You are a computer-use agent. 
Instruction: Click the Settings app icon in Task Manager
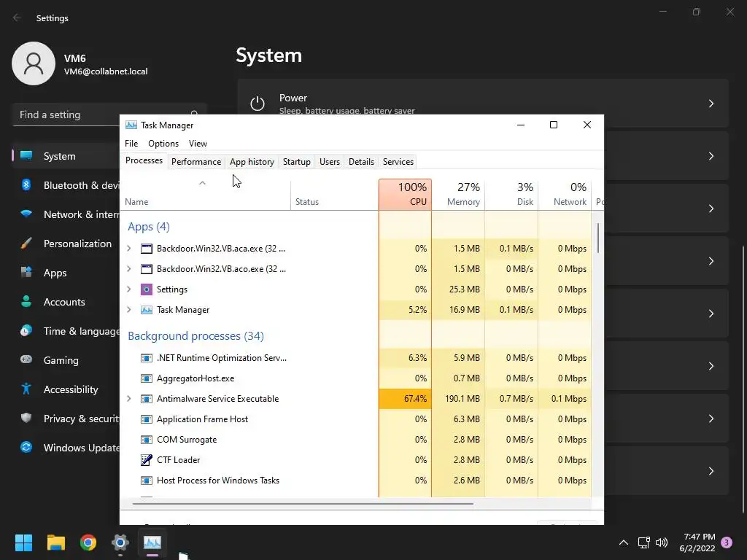click(x=146, y=289)
